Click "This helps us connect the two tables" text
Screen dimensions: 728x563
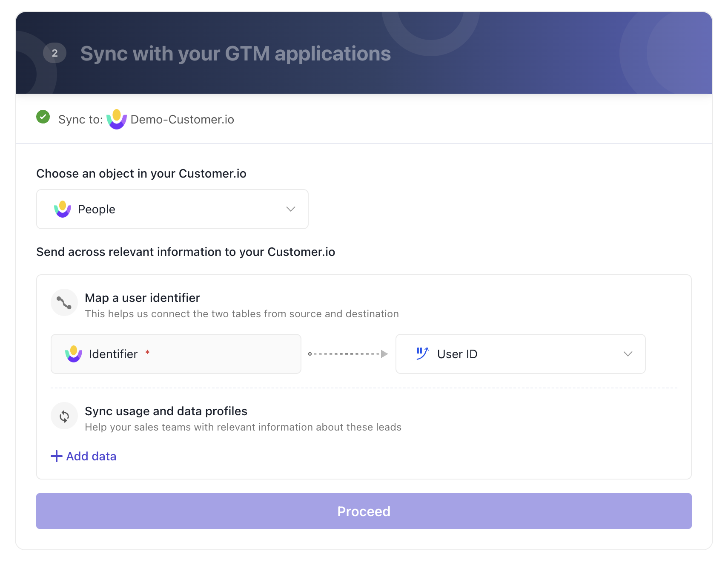(x=242, y=314)
